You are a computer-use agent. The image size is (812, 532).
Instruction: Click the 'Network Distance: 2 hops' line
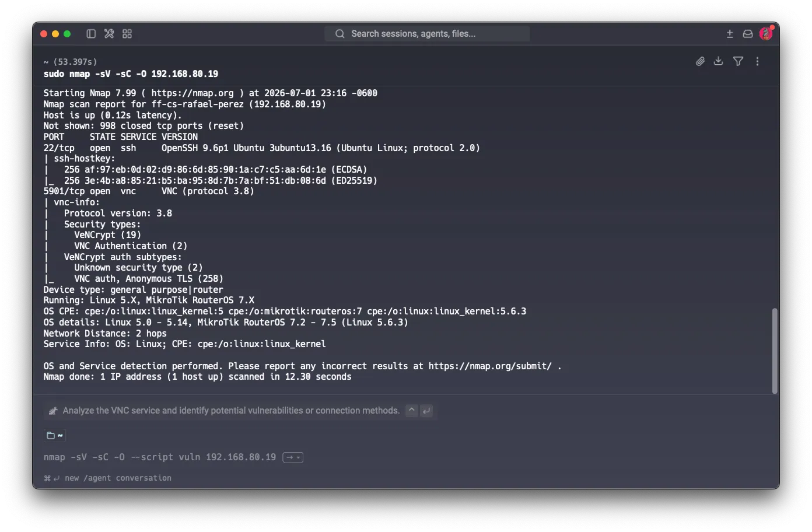coord(105,334)
